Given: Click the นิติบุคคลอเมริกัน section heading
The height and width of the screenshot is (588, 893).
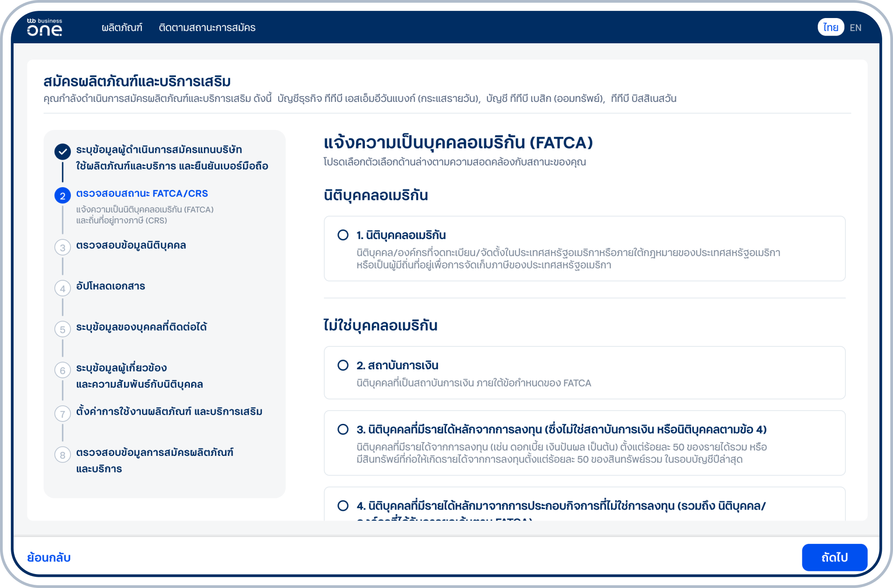Looking at the screenshot, I should (x=376, y=195).
